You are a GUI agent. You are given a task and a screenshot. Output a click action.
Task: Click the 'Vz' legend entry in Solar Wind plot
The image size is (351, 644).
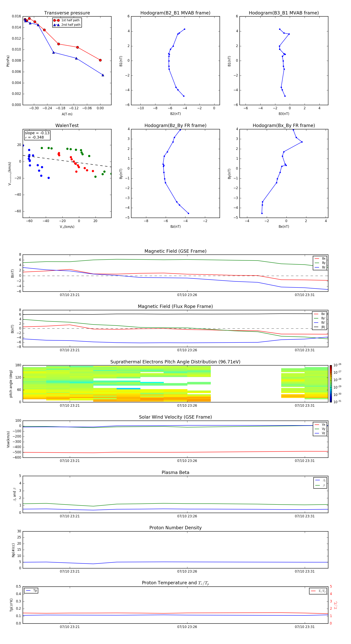[320, 433]
